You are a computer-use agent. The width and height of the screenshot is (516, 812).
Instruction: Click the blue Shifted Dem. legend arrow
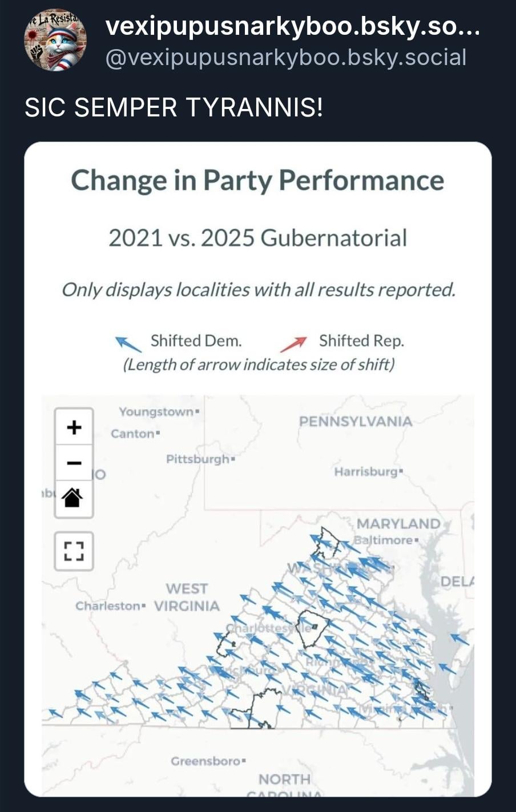128,344
